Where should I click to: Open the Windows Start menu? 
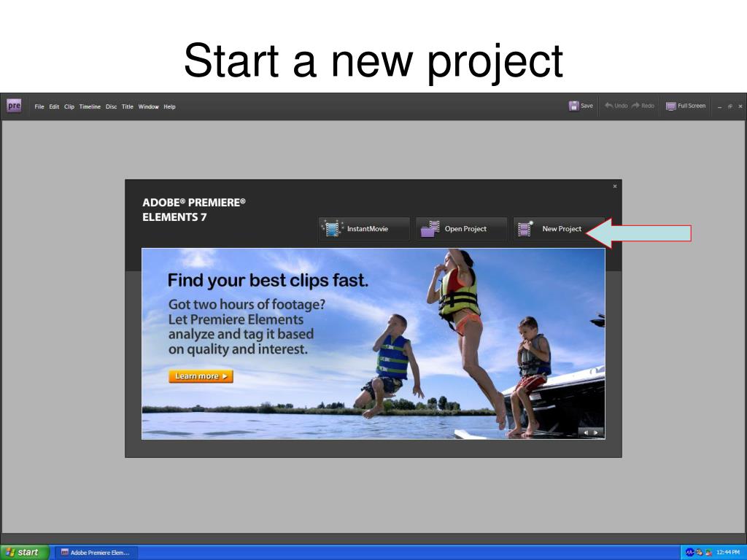[25, 553]
